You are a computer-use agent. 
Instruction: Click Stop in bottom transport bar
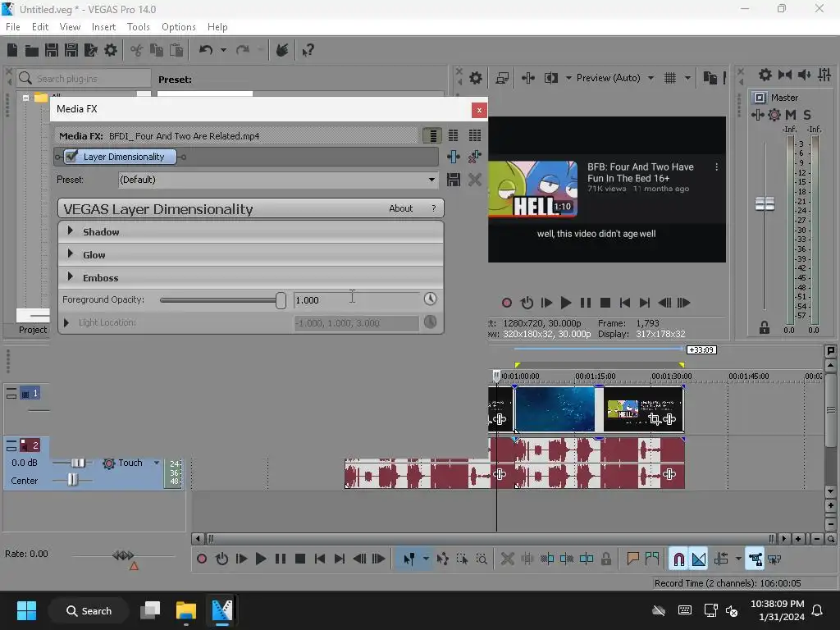point(300,559)
